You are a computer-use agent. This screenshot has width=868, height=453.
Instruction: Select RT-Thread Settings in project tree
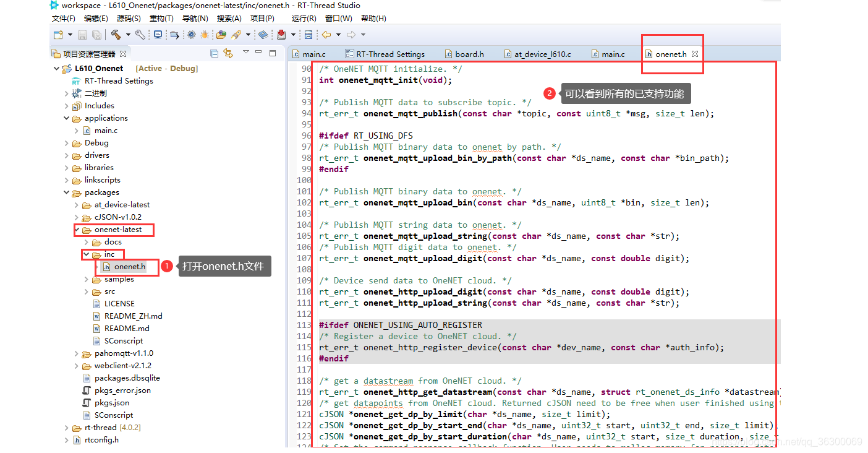tap(113, 81)
